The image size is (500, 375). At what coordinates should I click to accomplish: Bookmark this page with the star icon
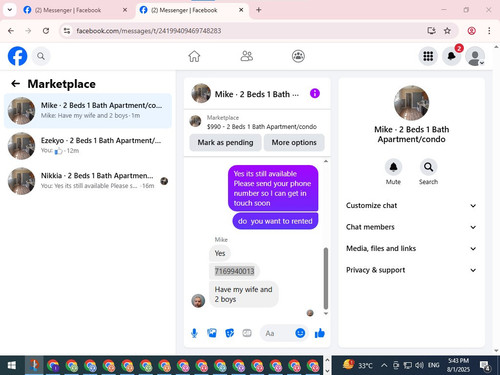(x=447, y=31)
